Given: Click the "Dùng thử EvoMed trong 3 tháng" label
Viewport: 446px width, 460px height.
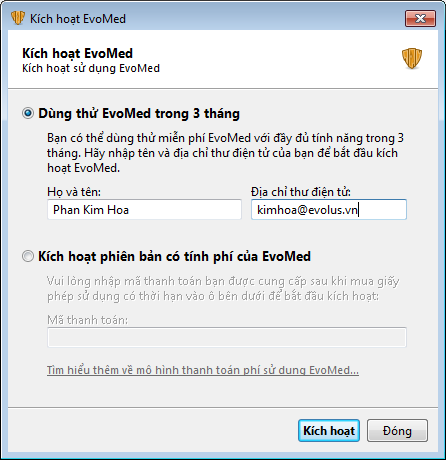Looking at the screenshot, I should [139, 113].
